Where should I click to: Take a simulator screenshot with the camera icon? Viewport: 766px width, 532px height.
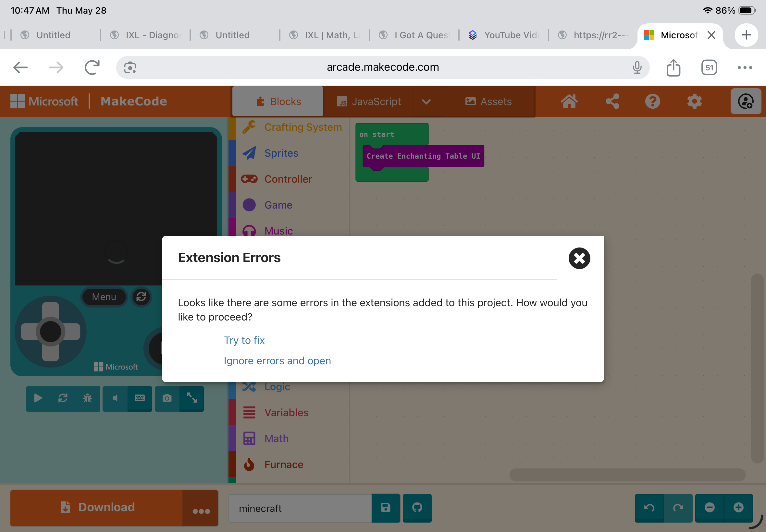(167, 398)
